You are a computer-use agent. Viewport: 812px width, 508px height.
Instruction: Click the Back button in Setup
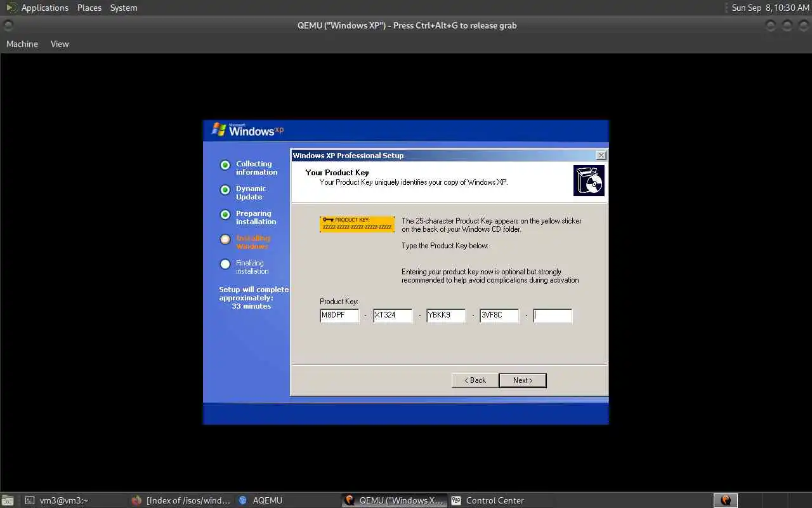click(x=475, y=380)
